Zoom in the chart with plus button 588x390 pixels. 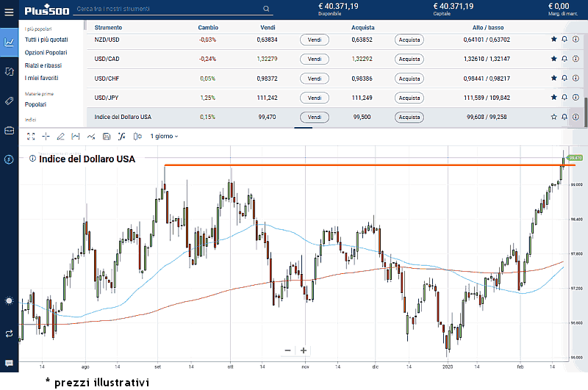(304, 350)
